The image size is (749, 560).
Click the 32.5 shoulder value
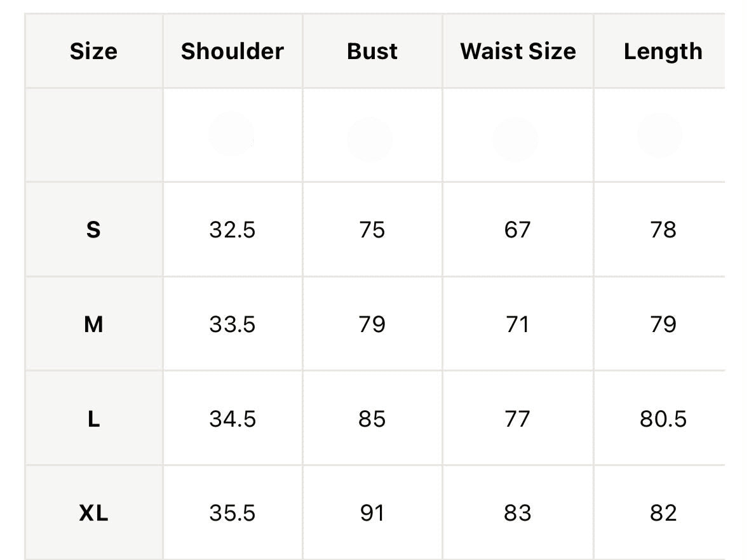point(233,230)
